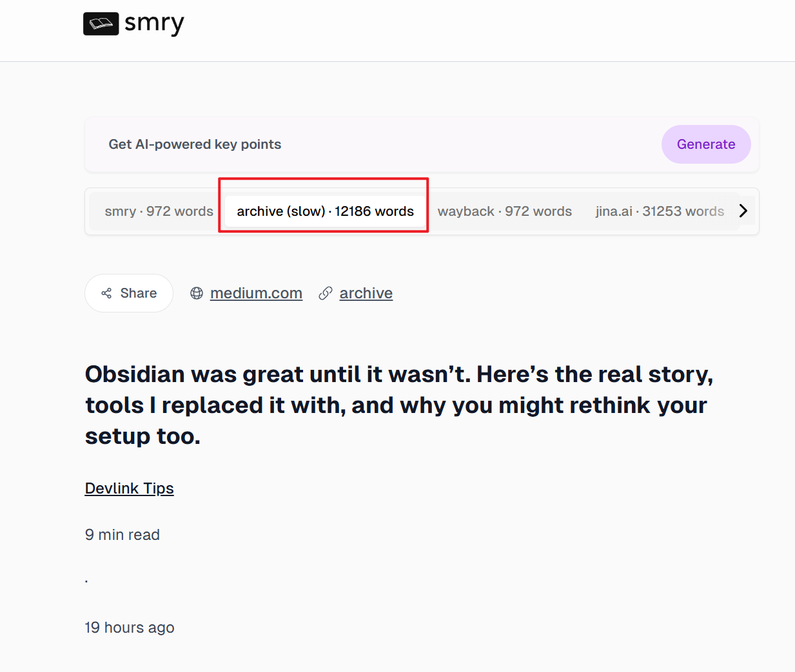Viewport: 795px width, 672px height.
Task: Open the Devlink Tips author link
Action: [130, 488]
